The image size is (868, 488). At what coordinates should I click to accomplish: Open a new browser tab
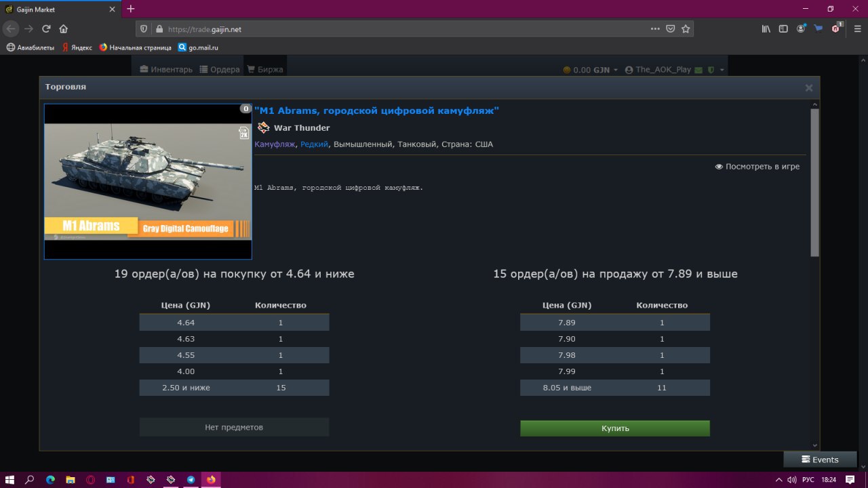tap(131, 9)
